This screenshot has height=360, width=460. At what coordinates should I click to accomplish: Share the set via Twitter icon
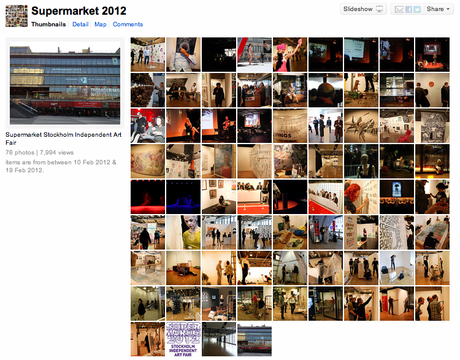[417, 9]
